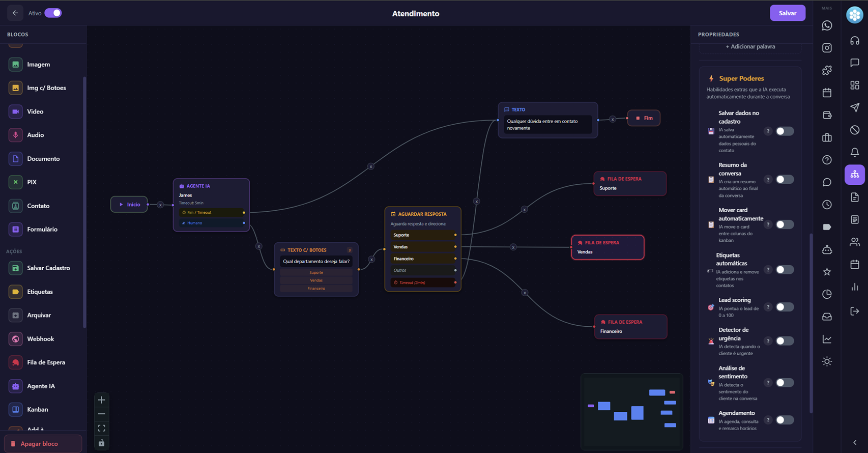Open the blocked circle icon
The height and width of the screenshot is (453, 868).
tap(855, 130)
